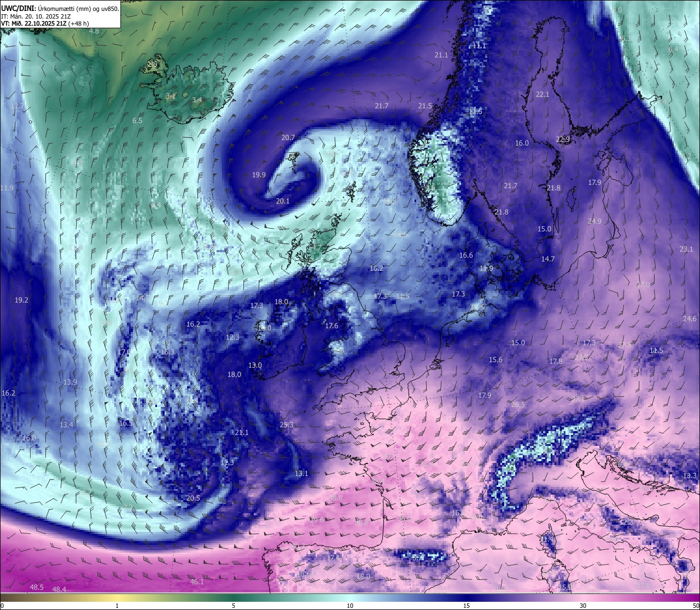Click the '24.6' value at the right edge
The width and height of the screenshot is (700, 610).
(x=690, y=319)
